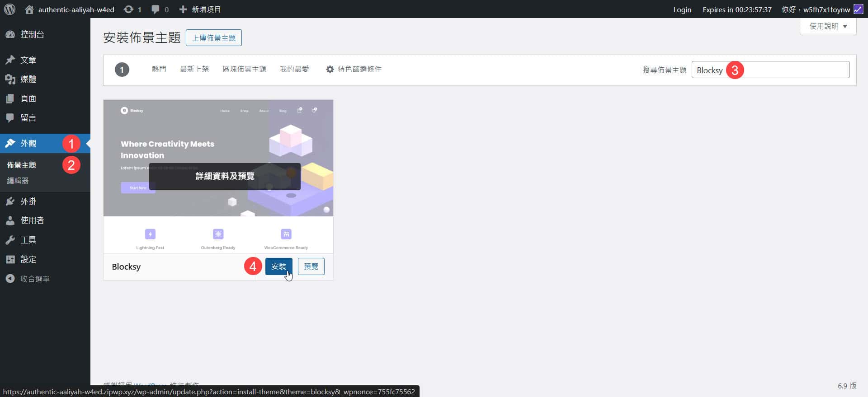The height and width of the screenshot is (397, 868).
Task: Open the updates icon showing 1
Action: coord(129,9)
